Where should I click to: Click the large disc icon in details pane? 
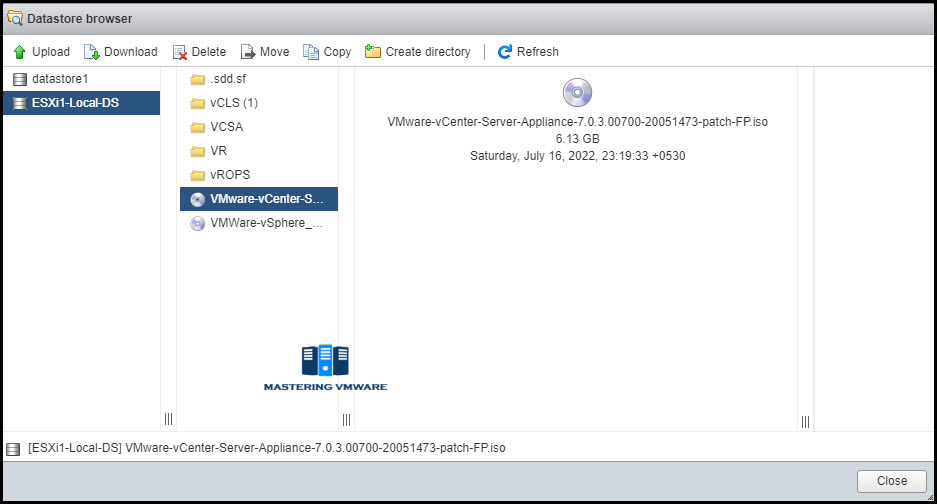click(577, 93)
